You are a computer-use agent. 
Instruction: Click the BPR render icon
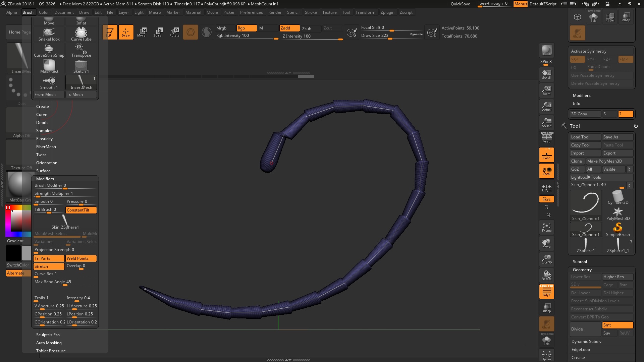coord(546,50)
